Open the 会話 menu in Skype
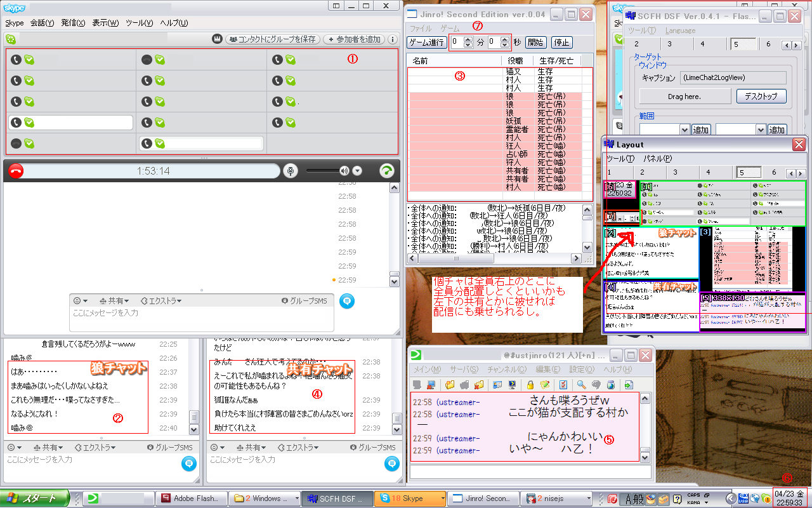 [42, 23]
